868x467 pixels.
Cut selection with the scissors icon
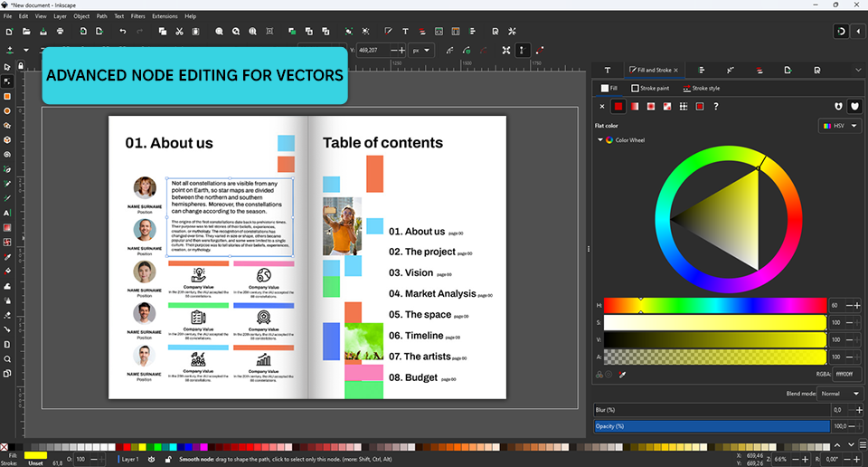pyautogui.click(x=179, y=32)
